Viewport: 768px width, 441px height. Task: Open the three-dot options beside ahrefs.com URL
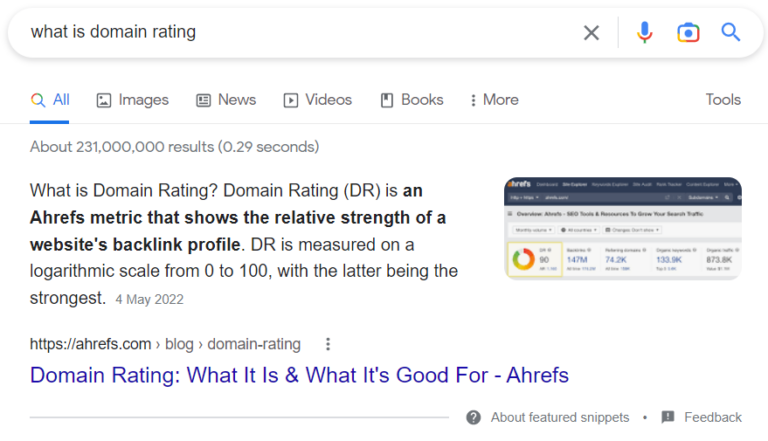click(328, 344)
